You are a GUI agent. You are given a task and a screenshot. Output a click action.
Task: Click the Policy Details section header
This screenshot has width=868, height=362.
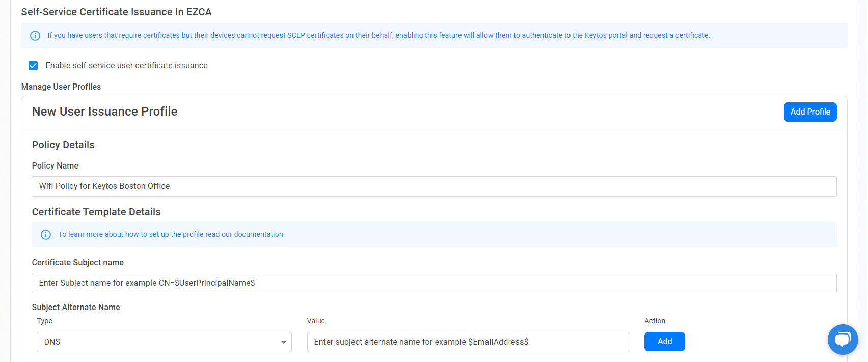pos(63,145)
